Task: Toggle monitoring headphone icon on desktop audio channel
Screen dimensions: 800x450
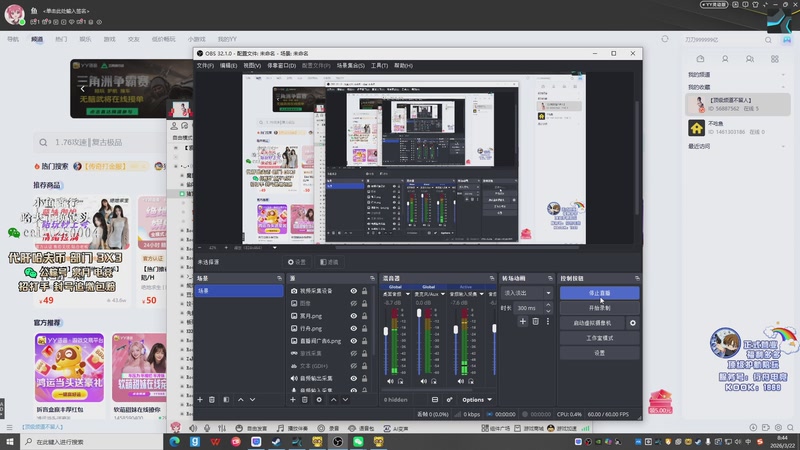Action: 401,381
